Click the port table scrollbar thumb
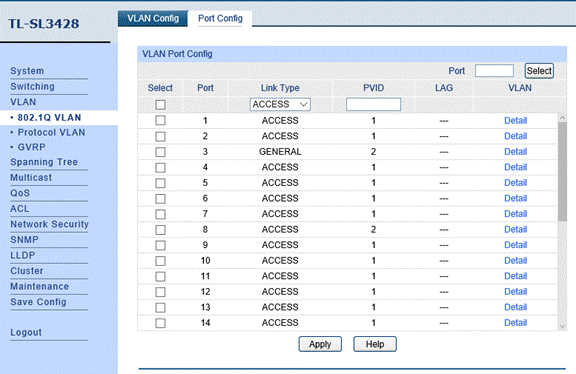Image resolution: width=576 pixels, height=374 pixels. (x=562, y=172)
